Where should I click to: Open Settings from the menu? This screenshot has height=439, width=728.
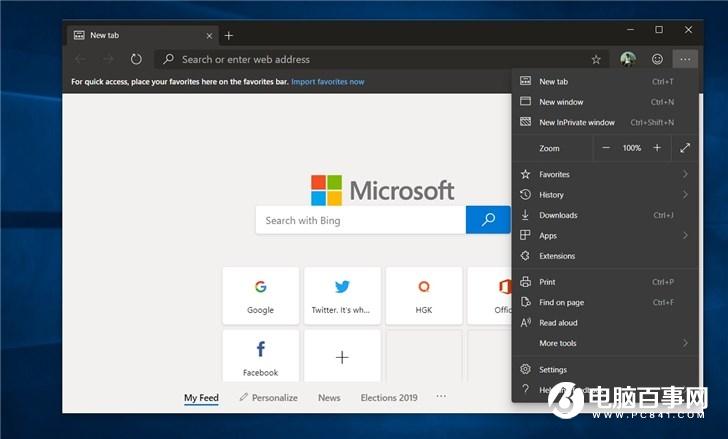[605, 370]
